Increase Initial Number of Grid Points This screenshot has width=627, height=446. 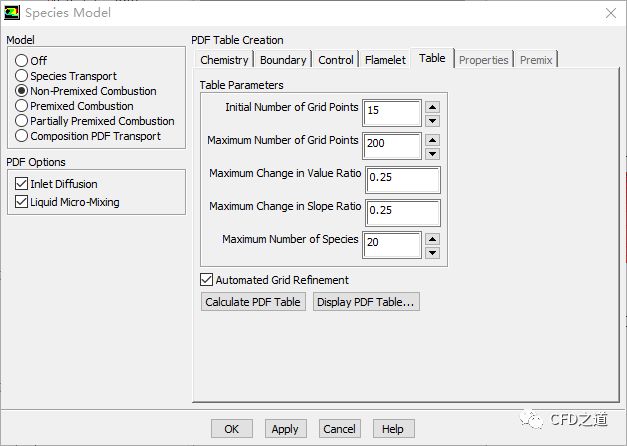coord(432,107)
